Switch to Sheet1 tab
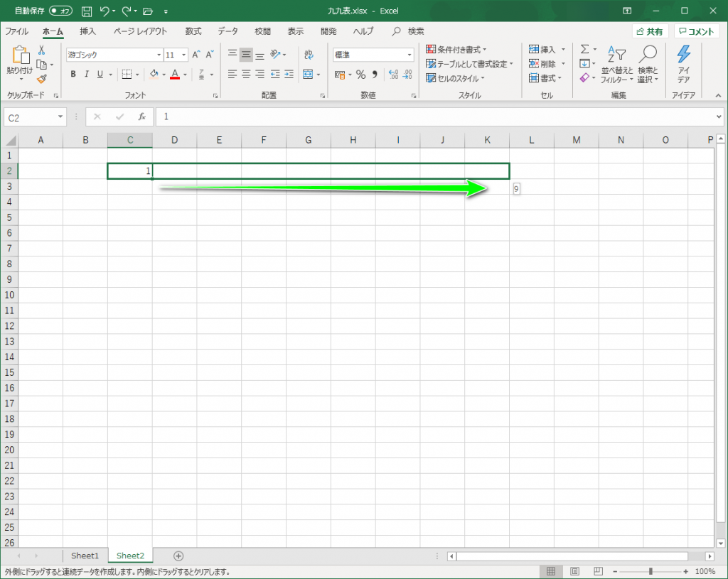The width and height of the screenshot is (728, 579). [x=85, y=556]
